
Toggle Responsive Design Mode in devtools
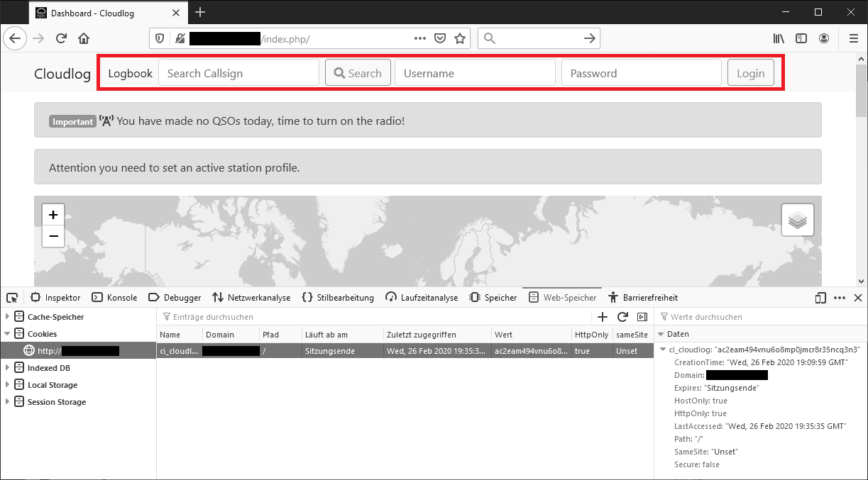pos(820,298)
